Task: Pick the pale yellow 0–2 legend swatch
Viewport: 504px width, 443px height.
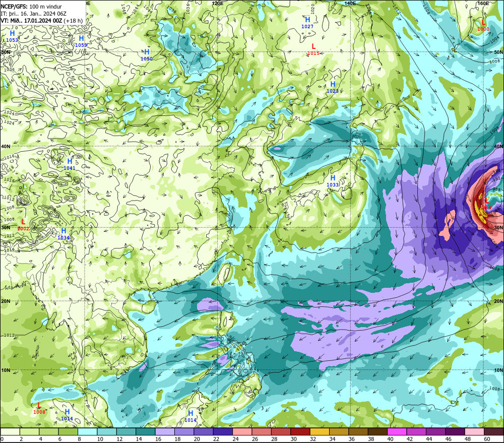Action: (10, 431)
